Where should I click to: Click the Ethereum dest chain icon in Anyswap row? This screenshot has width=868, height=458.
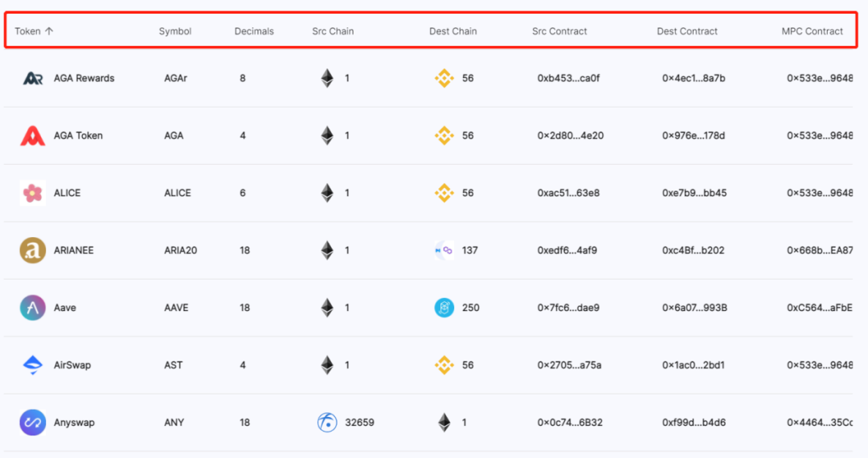444,423
